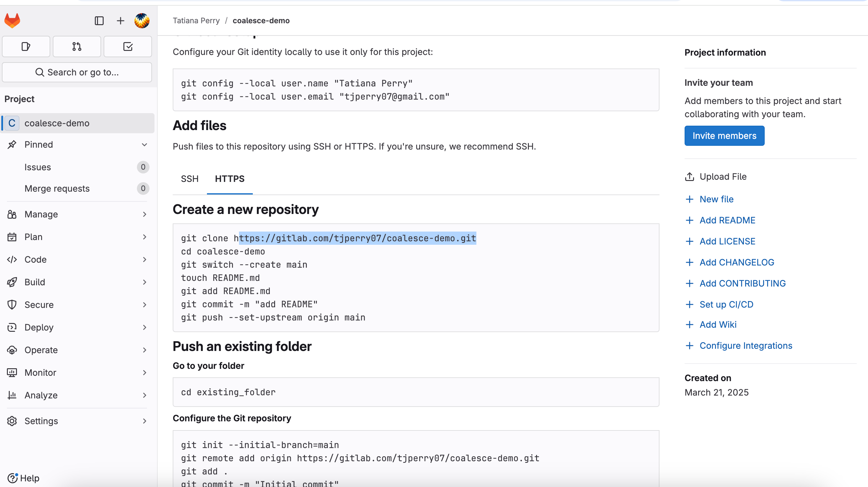Click the Upload File icon
Screen dimensions: 868x487
[689, 177]
